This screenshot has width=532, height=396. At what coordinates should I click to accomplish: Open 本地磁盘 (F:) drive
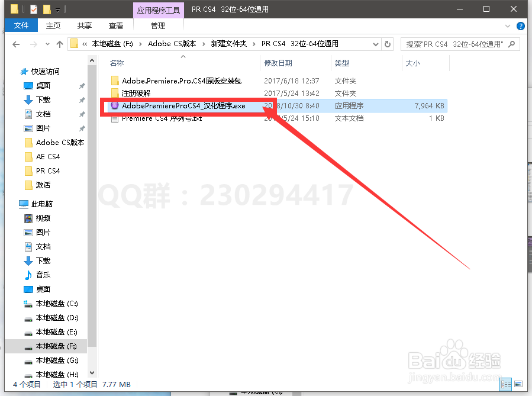tap(57, 346)
